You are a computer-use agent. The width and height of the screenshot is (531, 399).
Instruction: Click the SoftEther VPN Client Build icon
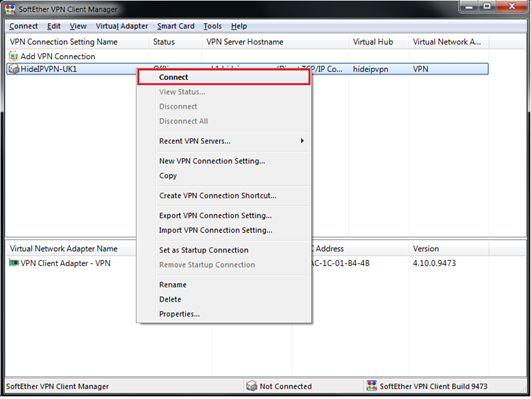pos(371,386)
